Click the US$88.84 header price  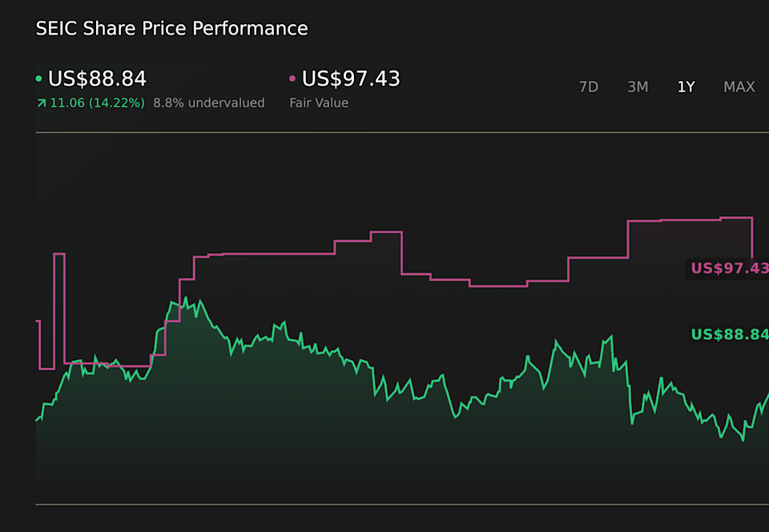[x=96, y=79]
